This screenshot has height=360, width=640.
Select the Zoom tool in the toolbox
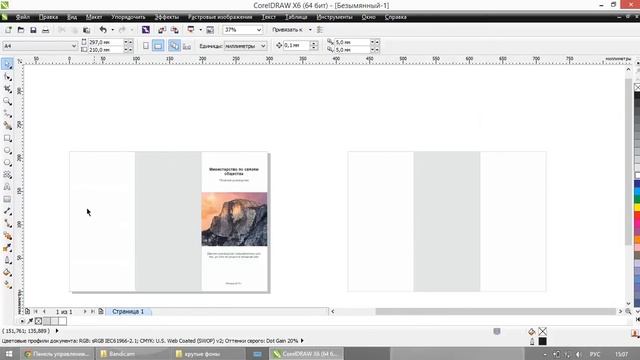(x=7, y=101)
